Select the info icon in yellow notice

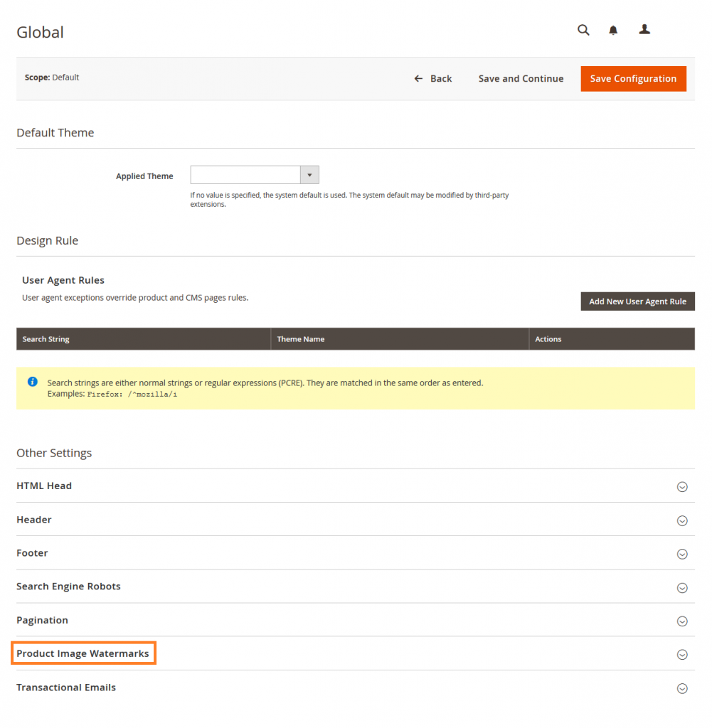point(31,382)
